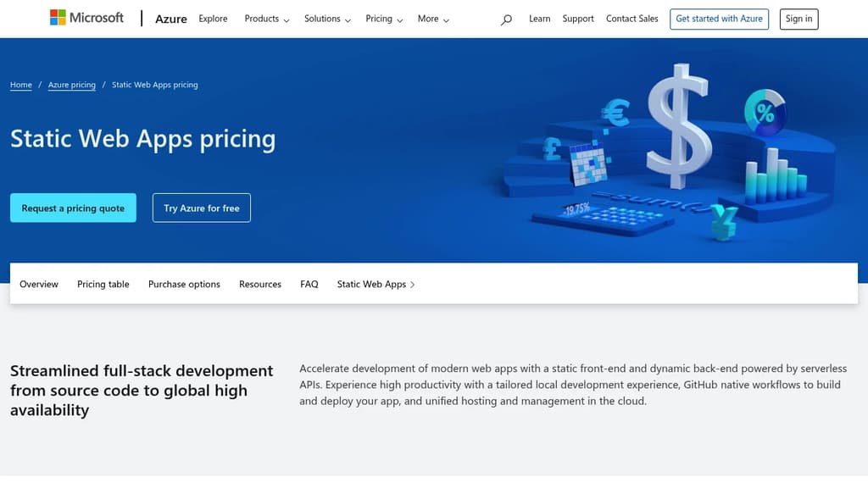
Task: Expand the Solutions dropdown menu
Action: point(327,19)
